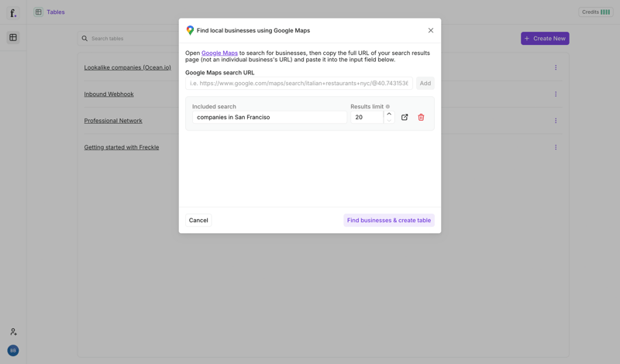Delete the included search with trash icon
Image resolution: width=620 pixels, height=364 pixels.
pyautogui.click(x=421, y=117)
